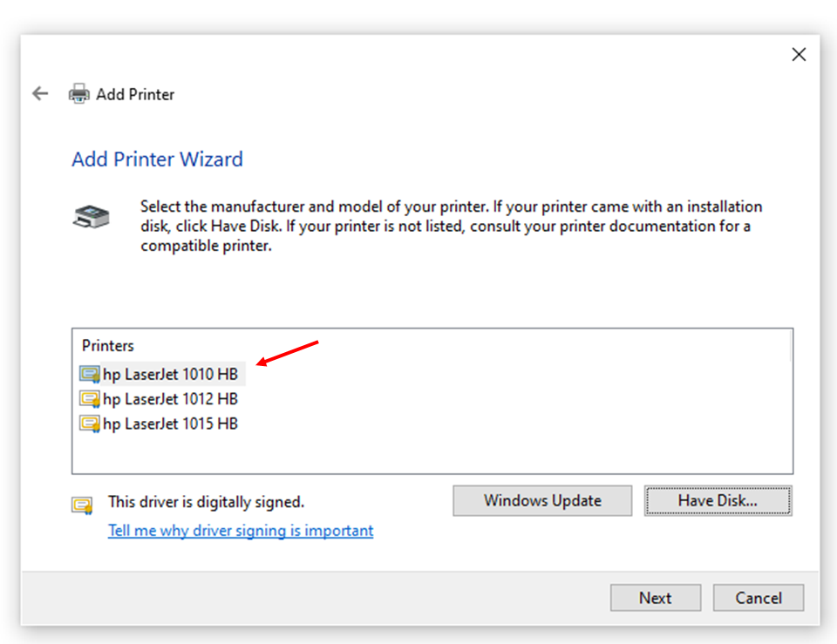Click the 'This driver is digitally signed' text
This screenshot has height=644, width=837.
(206, 502)
